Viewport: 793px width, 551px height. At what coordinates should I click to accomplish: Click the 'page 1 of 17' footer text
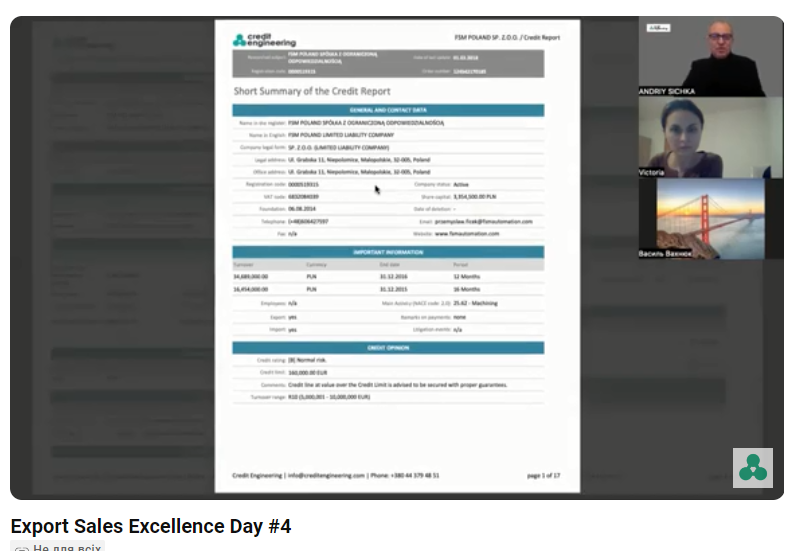[x=543, y=476]
